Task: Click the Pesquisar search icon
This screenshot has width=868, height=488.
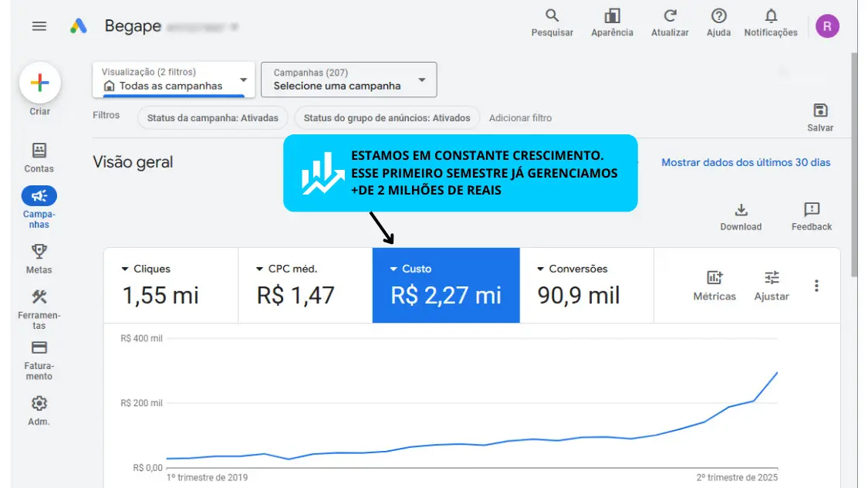Action: 552,16
